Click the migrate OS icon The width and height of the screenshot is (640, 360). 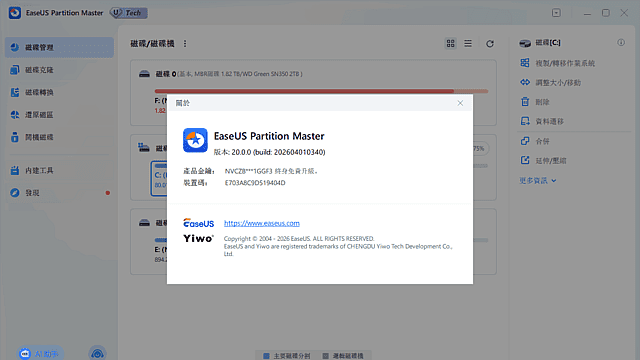[x=525, y=63]
